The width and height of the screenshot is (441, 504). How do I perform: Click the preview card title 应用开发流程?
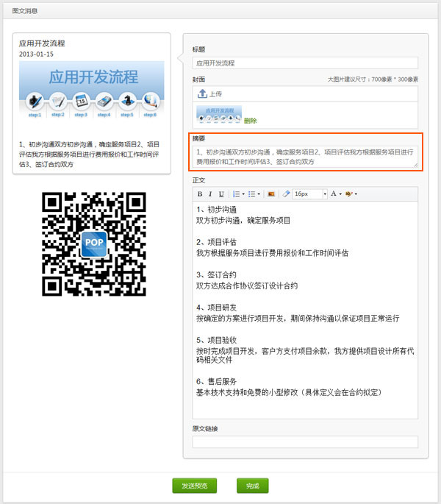[x=42, y=43]
